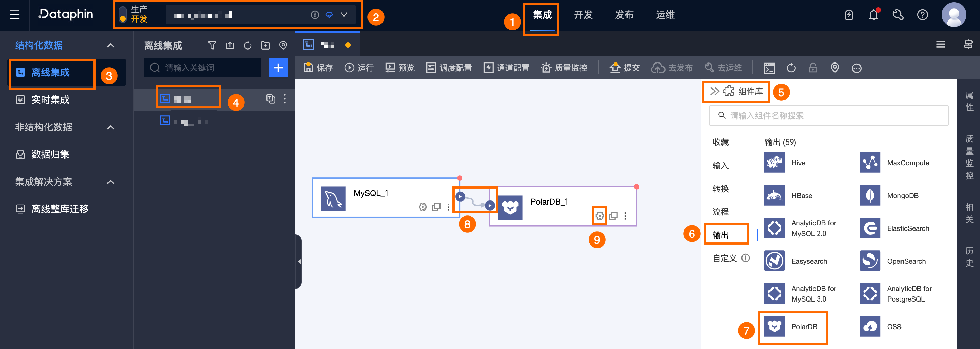Switch to the 开发 top tab
This screenshot has width=980, height=349.
[x=583, y=15]
